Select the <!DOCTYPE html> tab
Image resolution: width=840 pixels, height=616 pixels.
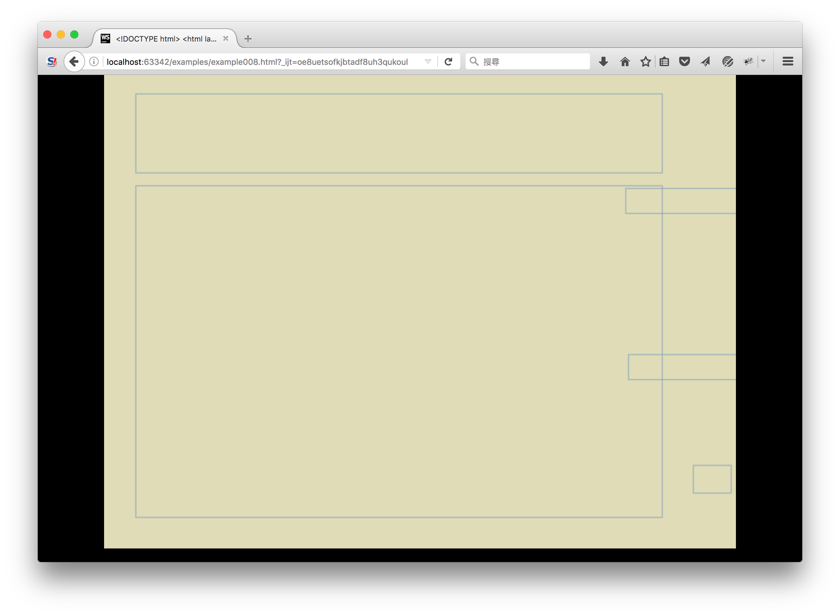(165, 38)
